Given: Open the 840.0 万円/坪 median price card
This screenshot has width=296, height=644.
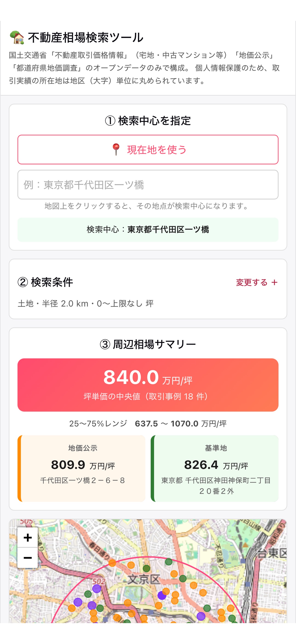Looking at the screenshot, I should pyautogui.click(x=148, y=385).
